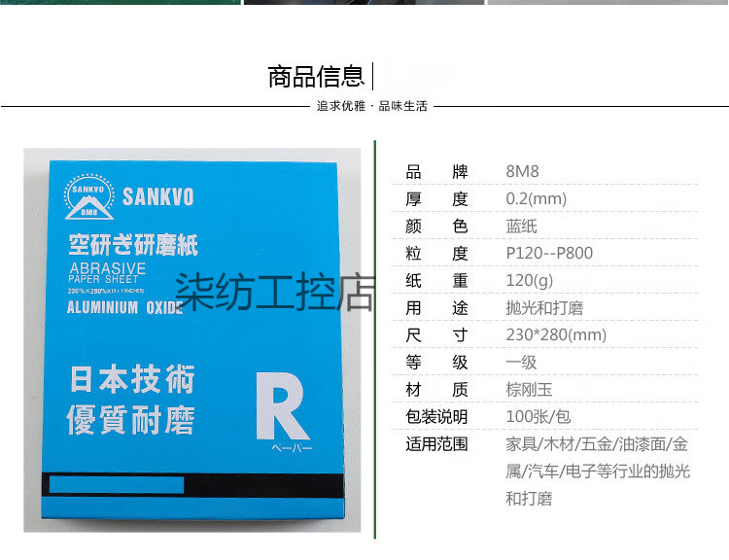Image resolution: width=729 pixels, height=560 pixels.
Task: Click the applicable range text starting 家具/木材
Action: point(598,472)
